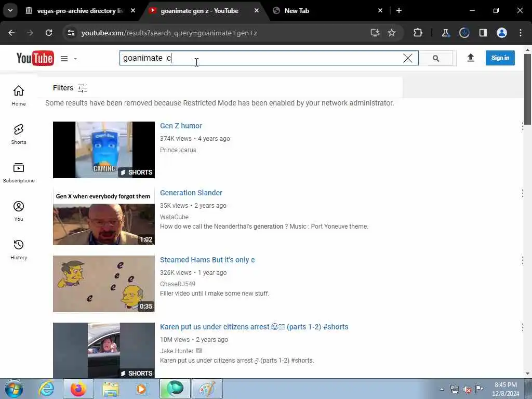Clear the search box with the X
This screenshot has height=399, width=532.
click(x=408, y=58)
